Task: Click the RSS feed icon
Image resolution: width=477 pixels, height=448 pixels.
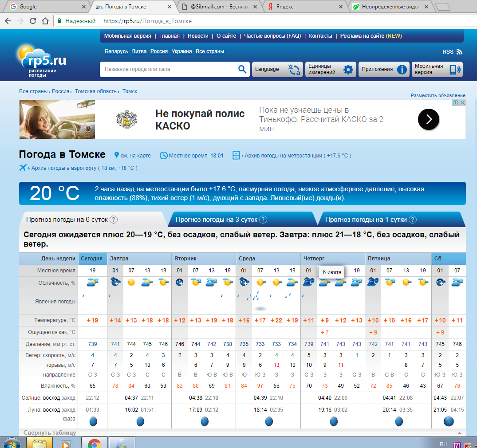Action: (x=459, y=52)
